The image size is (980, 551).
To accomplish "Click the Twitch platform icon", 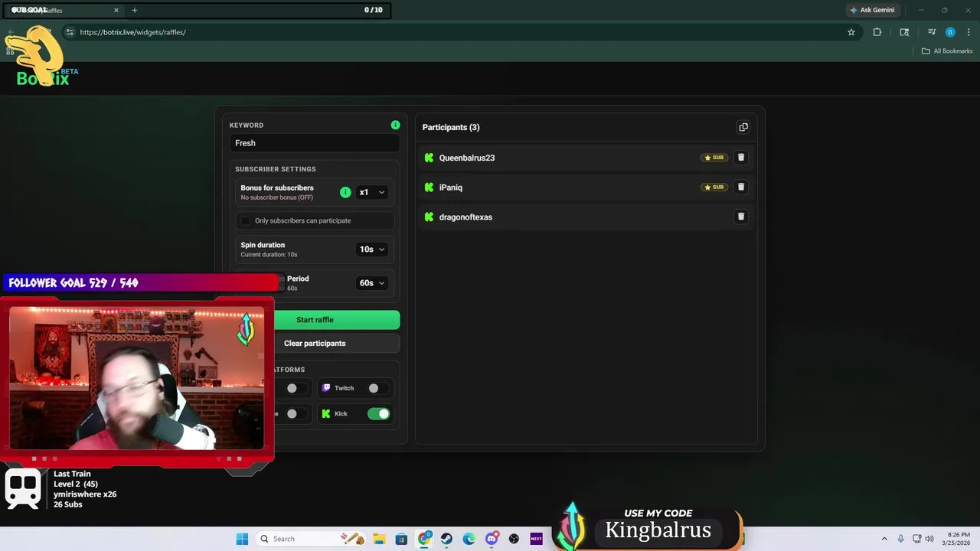I will (326, 388).
